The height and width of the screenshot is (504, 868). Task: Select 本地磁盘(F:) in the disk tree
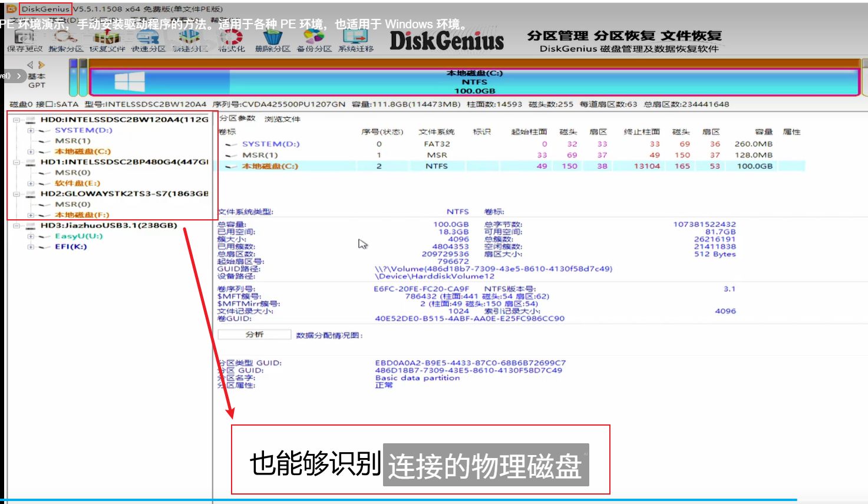tap(82, 215)
